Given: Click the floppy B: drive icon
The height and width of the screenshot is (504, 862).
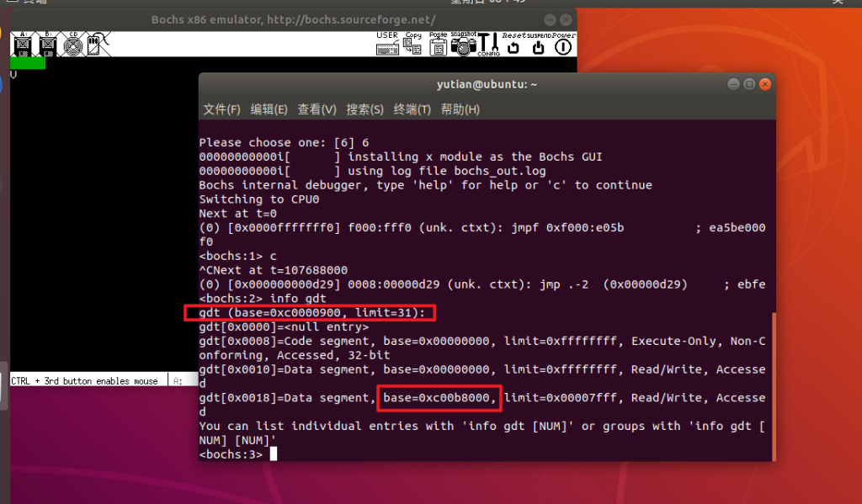Looking at the screenshot, I should pos(46,43).
